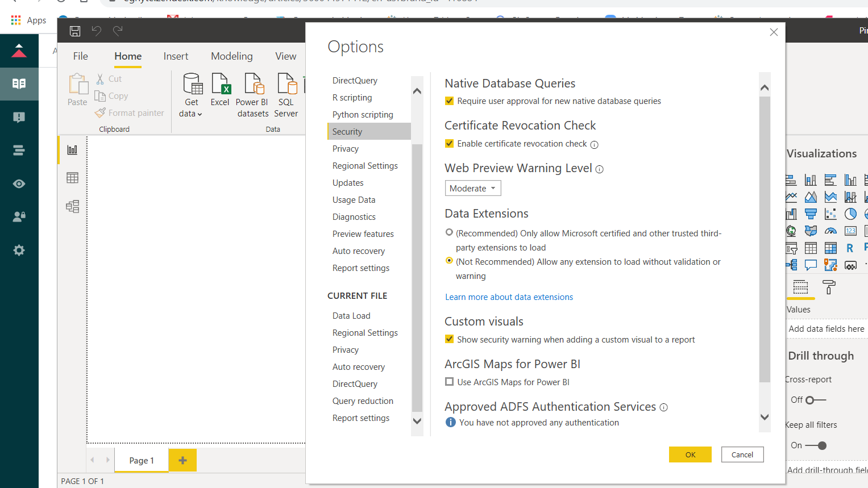The image size is (868, 488).
Task: Select the Funnel chart visualization
Action: coord(812,214)
